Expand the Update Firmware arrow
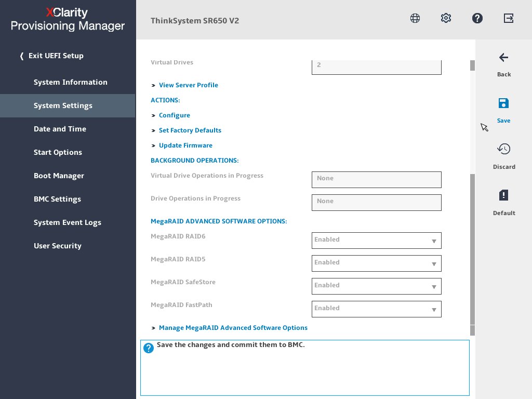This screenshot has width=532, height=399. pos(153,146)
